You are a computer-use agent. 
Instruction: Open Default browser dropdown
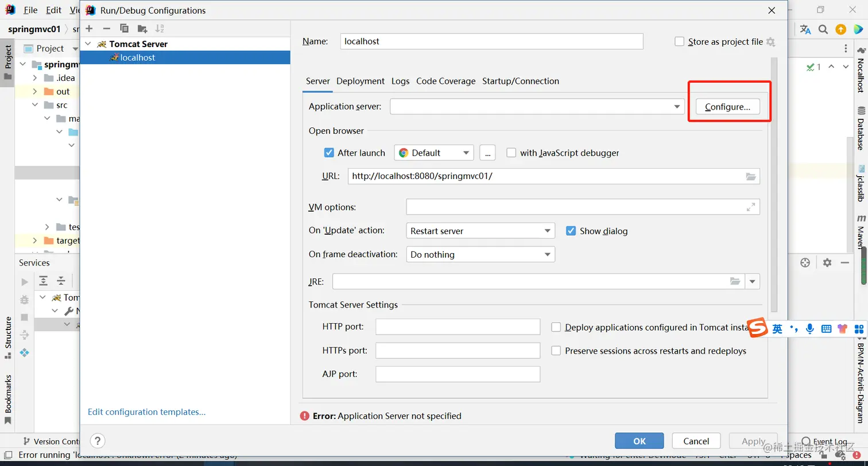click(x=434, y=153)
